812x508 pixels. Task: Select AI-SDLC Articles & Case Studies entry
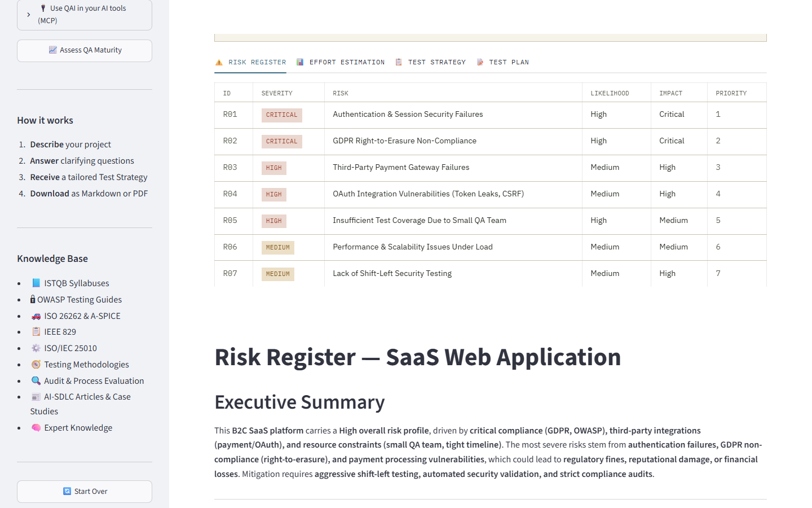pos(81,404)
